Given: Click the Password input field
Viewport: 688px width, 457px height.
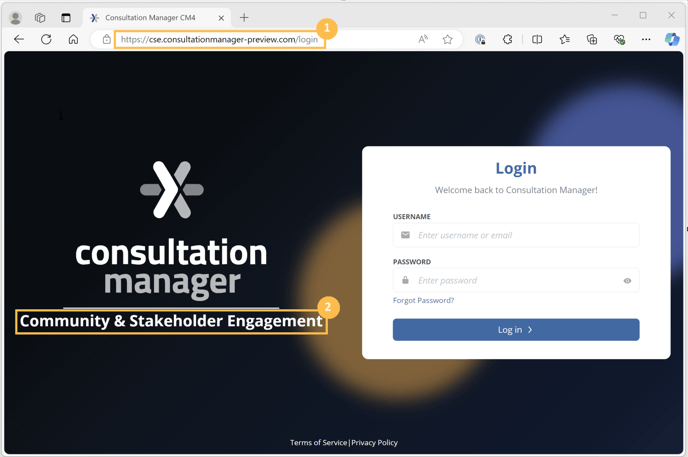Looking at the screenshot, I should click(x=516, y=280).
